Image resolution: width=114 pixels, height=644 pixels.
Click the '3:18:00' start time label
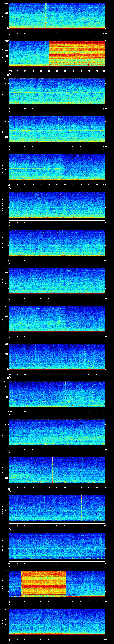tap(9, 184)
